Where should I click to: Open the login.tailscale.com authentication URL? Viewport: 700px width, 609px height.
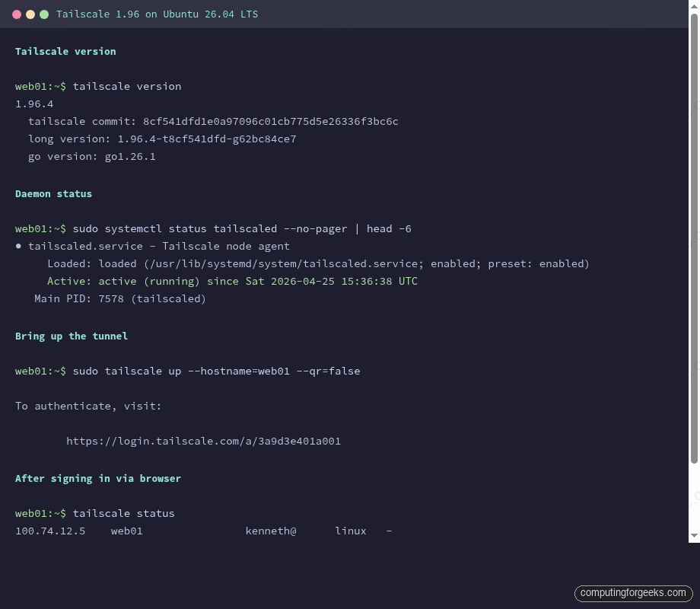203,441
